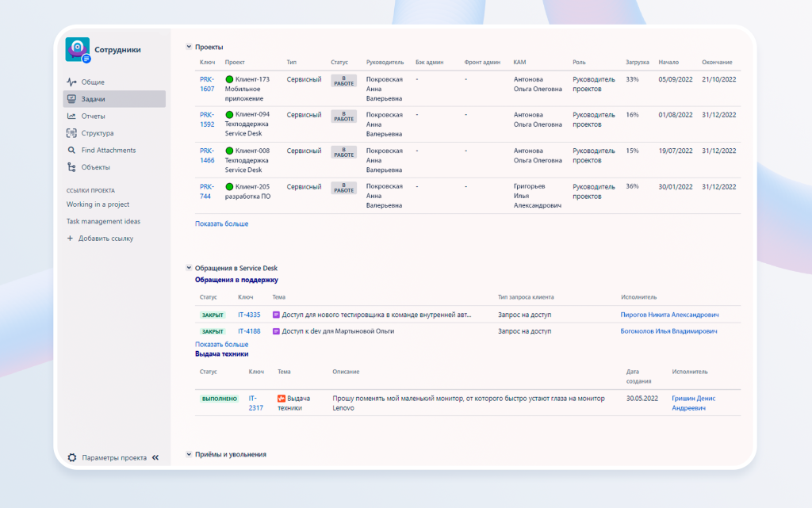Open project key PRK-1592
This screenshot has height=508, width=812.
point(207,120)
